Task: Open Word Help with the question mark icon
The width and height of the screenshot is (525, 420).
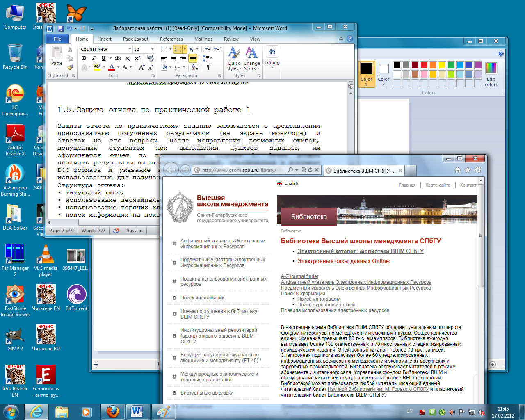Action: point(350,39)
